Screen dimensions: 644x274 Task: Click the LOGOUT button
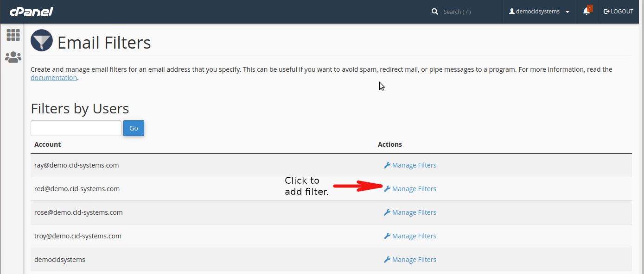[618, 12]
